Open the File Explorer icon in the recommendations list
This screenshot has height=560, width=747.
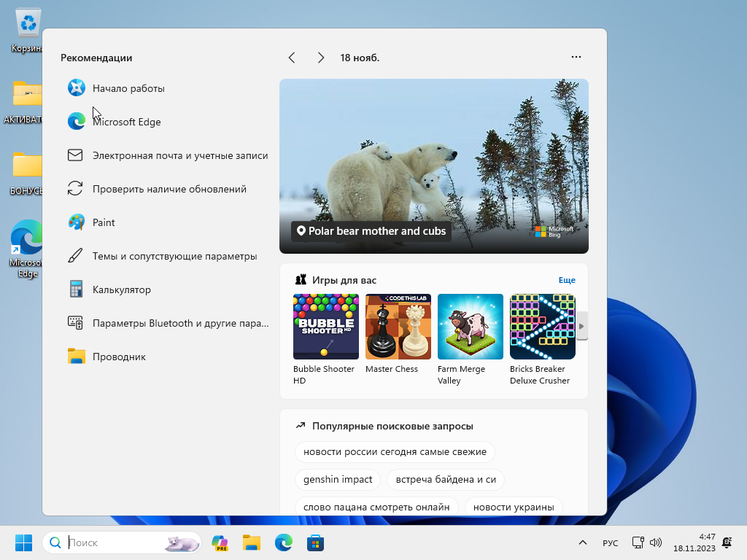coord(76,356)
